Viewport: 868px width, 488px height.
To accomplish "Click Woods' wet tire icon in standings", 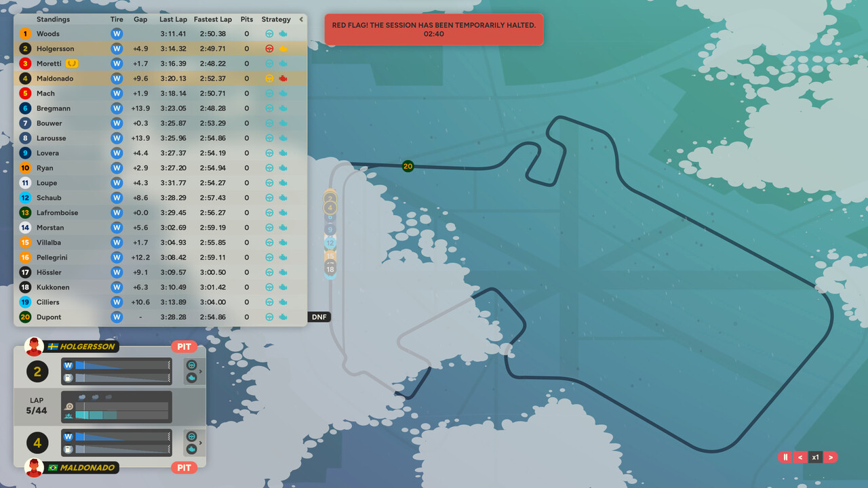I will (x=117, y=34).
